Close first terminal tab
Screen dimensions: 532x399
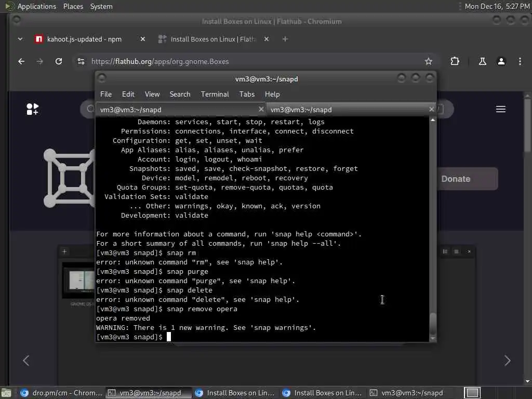[261, 109]
